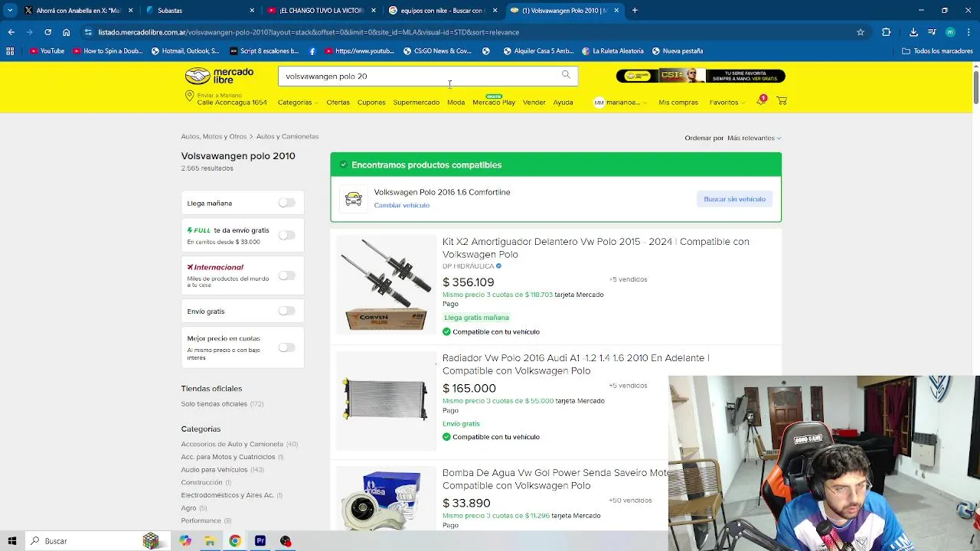Open Autos, Motos y Otros breadcrumb
980x551 pixels.
(214, 136)
